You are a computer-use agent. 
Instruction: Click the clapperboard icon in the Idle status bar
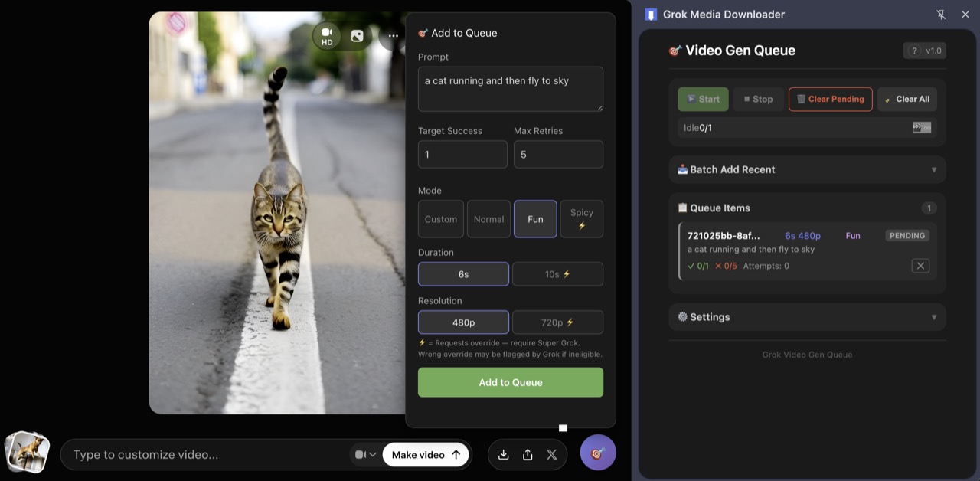pos(921,127)
